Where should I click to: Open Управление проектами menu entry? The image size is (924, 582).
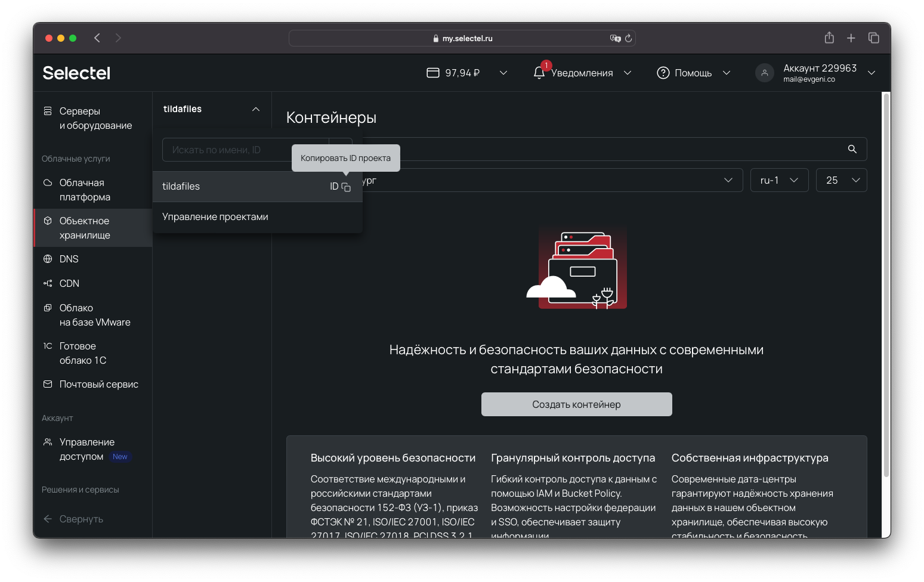[258, 217]
